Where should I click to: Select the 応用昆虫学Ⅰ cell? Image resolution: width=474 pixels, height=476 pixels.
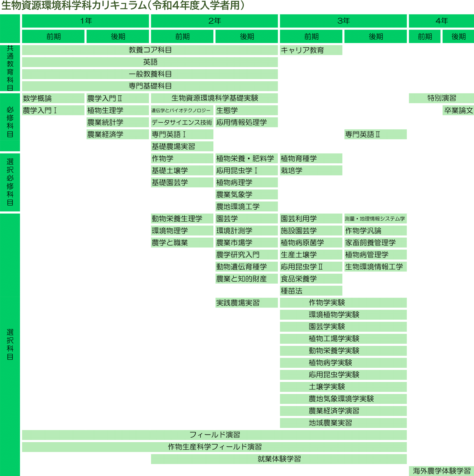click(x=247, y=171)
